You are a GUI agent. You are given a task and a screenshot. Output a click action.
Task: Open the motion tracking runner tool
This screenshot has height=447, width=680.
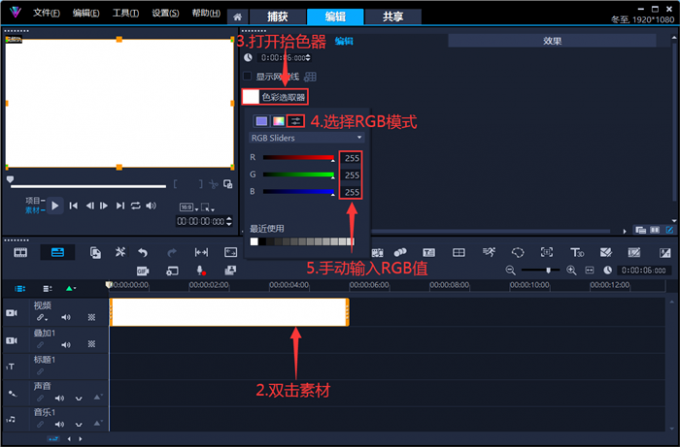coord(489,252)
